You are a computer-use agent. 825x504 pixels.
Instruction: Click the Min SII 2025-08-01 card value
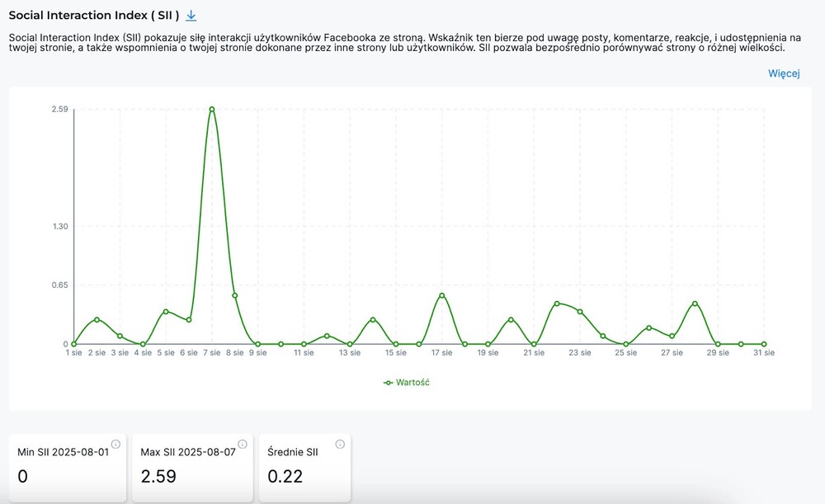tap(23, 476)
